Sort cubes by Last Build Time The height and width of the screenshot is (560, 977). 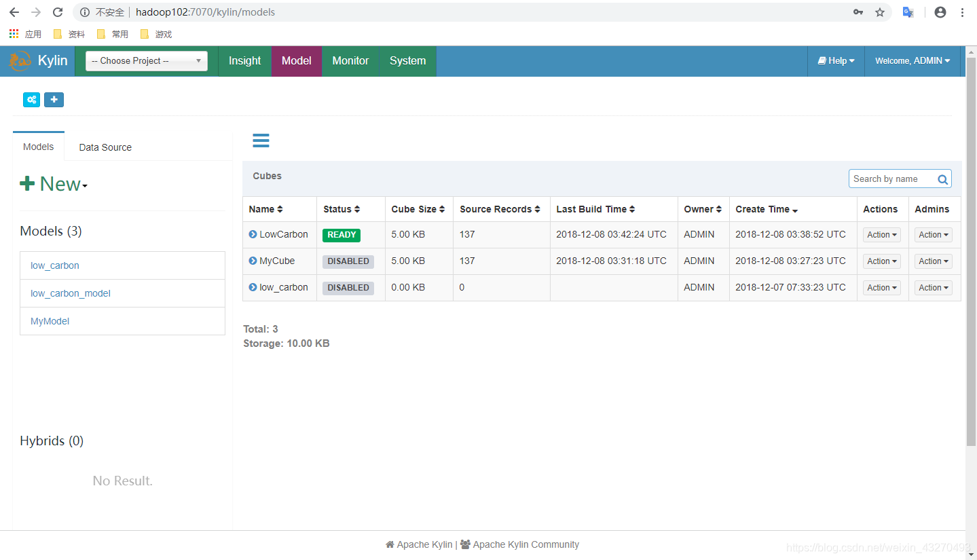595,209
